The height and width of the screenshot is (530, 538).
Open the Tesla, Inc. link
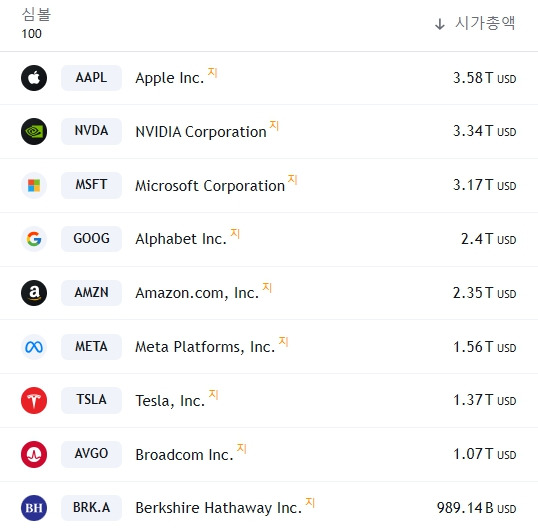(x=170, y=401)
